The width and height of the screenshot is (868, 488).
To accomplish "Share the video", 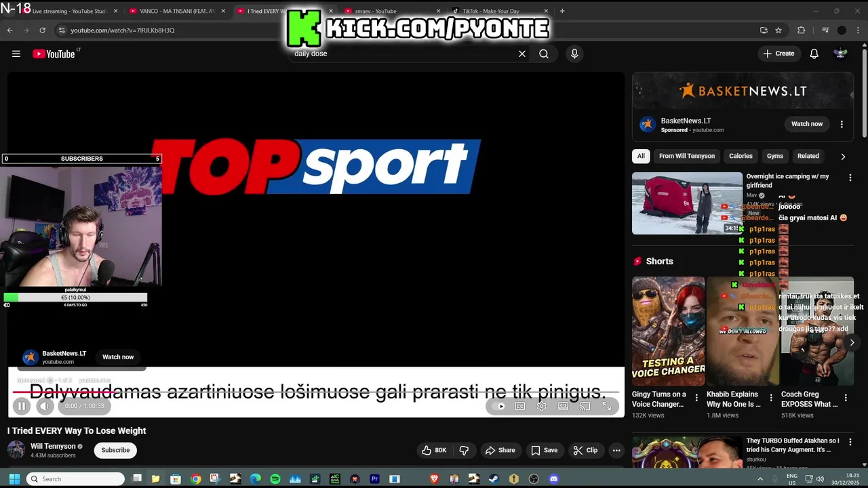I will 500,450.
